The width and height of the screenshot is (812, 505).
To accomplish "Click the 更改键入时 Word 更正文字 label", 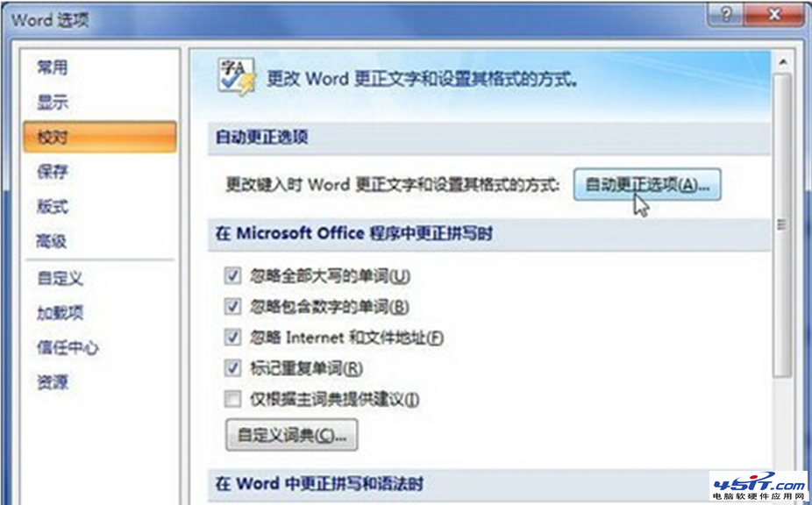I will coord(393,184).
